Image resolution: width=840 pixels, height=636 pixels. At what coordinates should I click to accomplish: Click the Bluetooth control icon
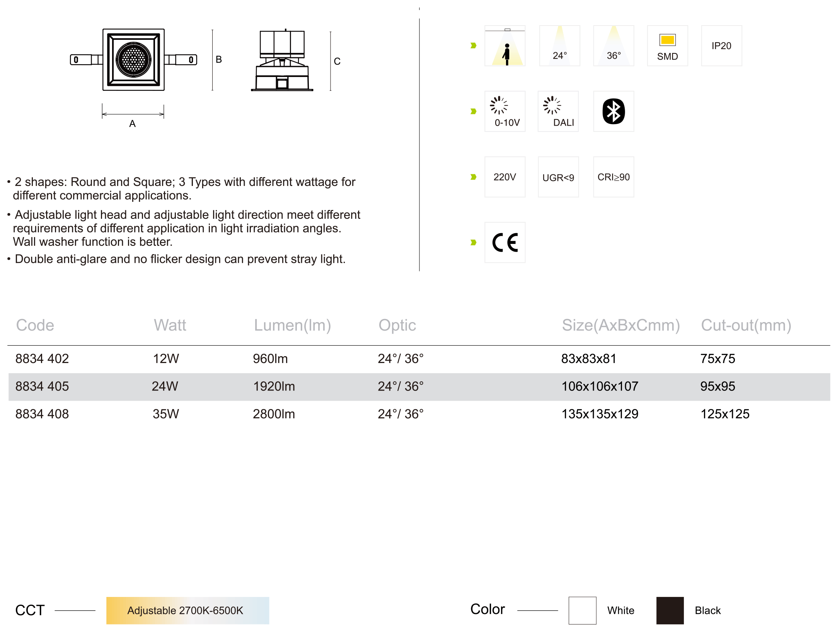613,111
